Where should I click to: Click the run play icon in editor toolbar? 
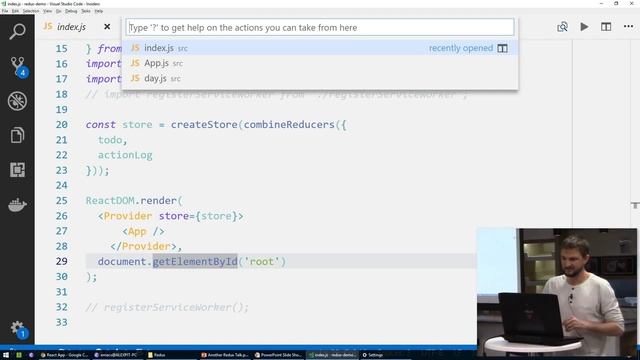point(584,27)
